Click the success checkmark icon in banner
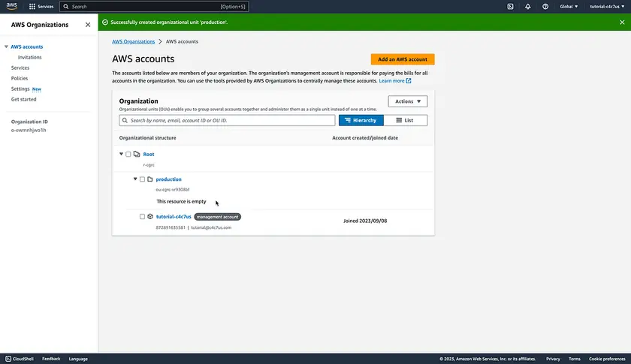This screenshot has height=364, width=631. coord(105,22)
